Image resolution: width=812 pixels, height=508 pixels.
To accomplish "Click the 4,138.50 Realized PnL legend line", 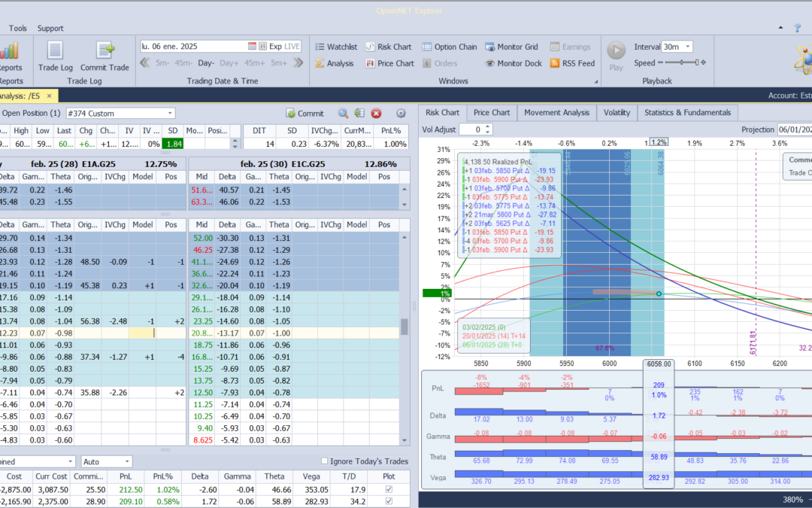I will point(498,162).
